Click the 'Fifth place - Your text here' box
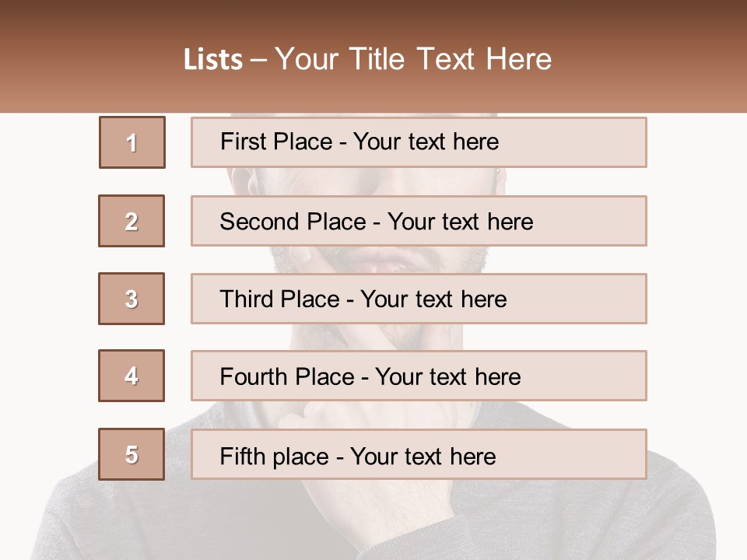The height and width of the screenshot is (560, 747). (x=419, y=454)
